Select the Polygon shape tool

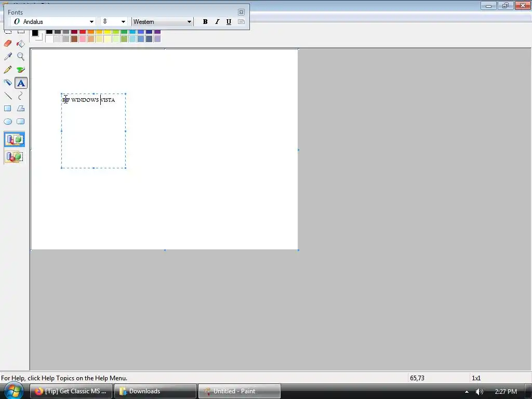[x=21, y=109]
